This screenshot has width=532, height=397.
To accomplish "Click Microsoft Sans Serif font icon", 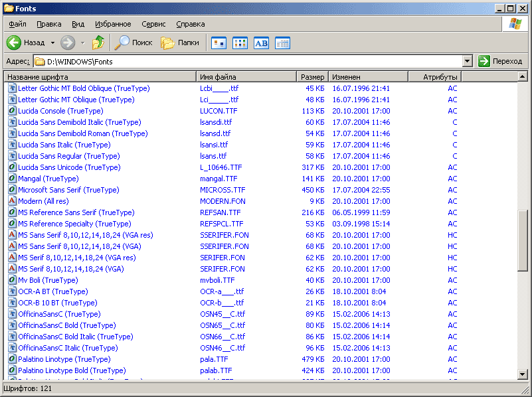I will coord(12,190).
